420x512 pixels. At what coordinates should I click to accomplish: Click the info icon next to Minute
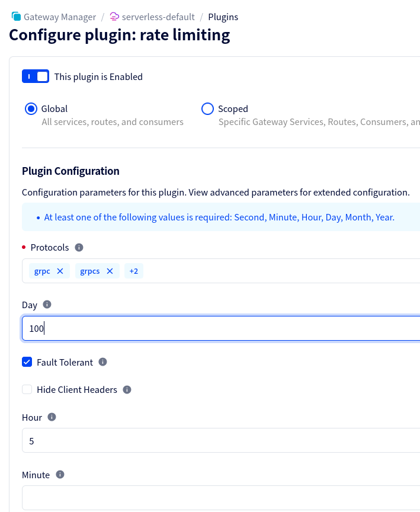pyautogui.click(x=60, y=475)
